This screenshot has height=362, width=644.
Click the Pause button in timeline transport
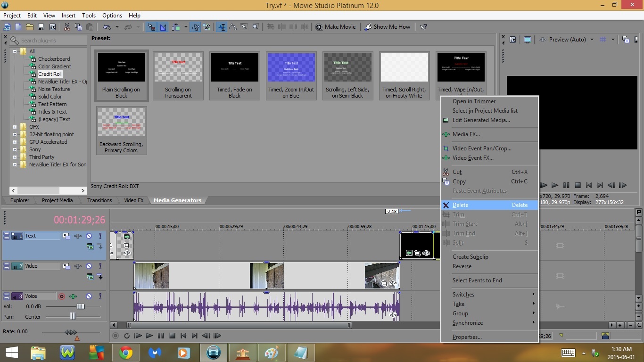pos(161,336)
